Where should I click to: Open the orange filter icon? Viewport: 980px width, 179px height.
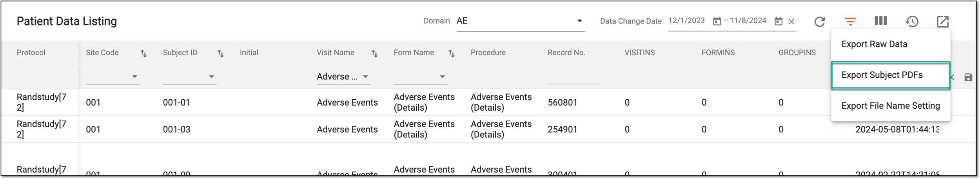pyautogui.click(x=850, y=22)
